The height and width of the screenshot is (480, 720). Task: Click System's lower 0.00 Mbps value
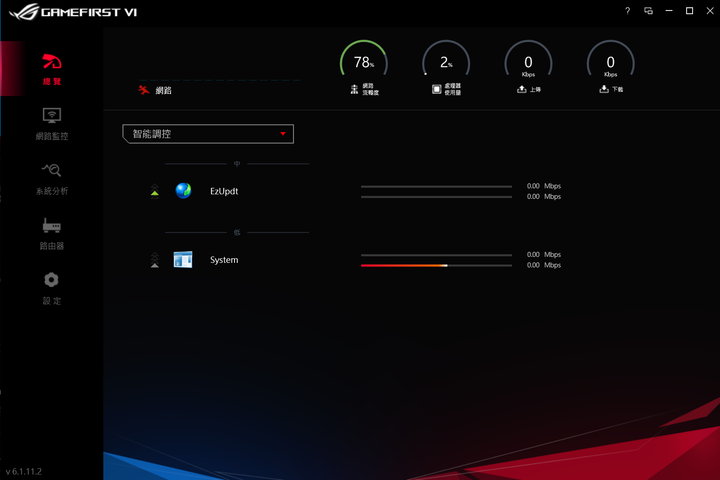click(544, 265)
